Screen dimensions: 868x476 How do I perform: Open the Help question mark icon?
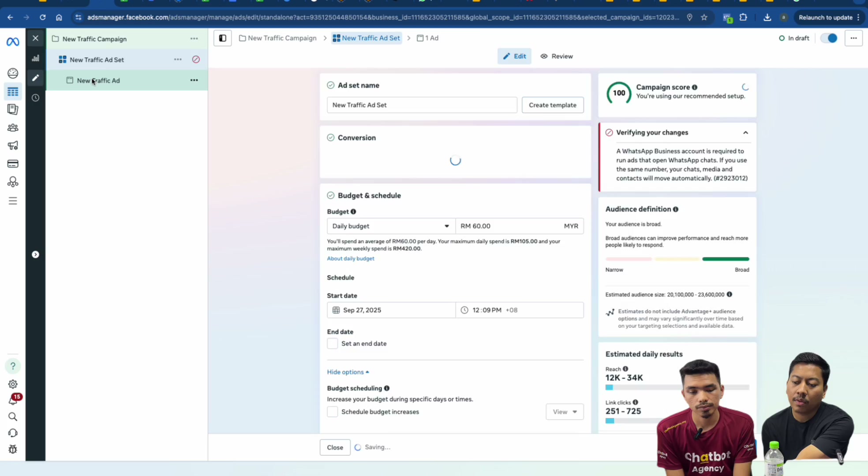[x=13, y=366]
